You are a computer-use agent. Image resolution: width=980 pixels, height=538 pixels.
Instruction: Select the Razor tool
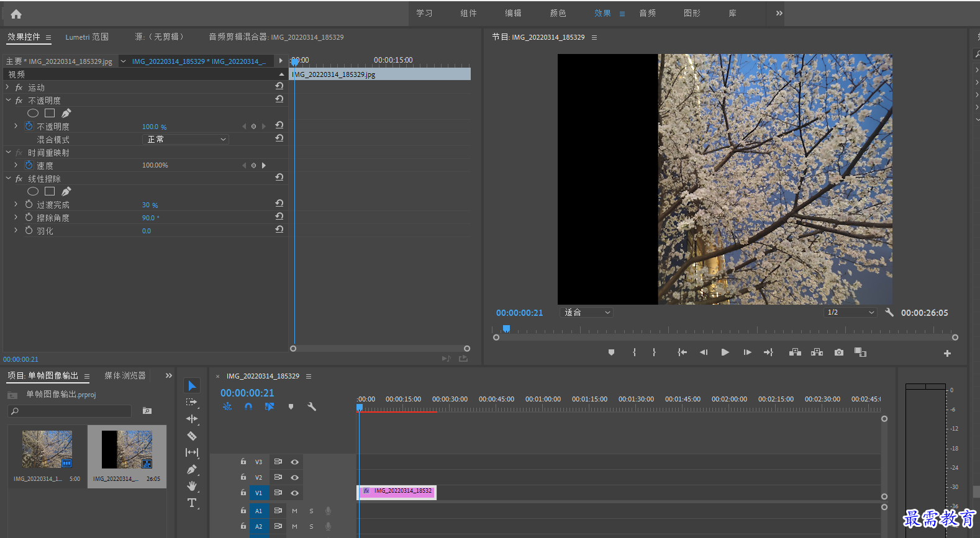192,436
